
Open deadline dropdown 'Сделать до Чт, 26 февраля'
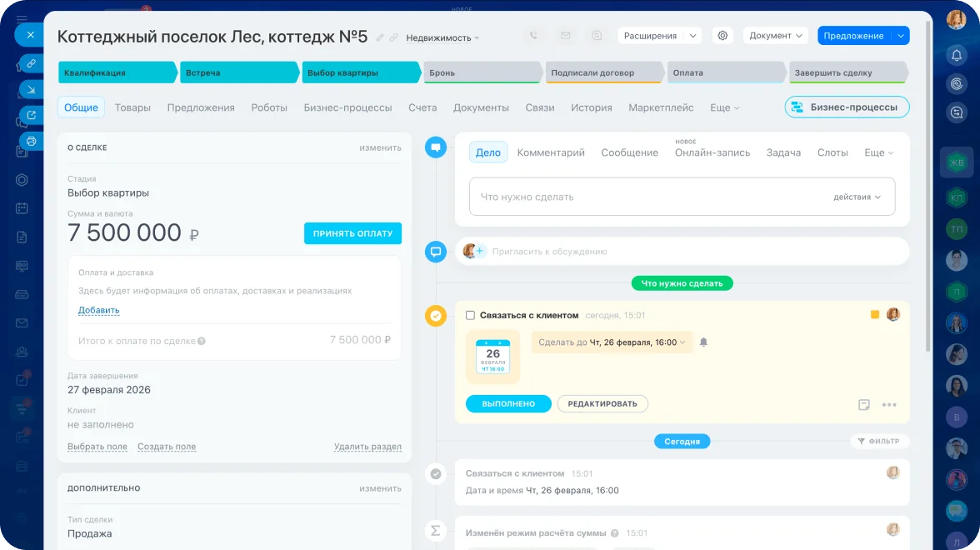click(x=612, y=342)
